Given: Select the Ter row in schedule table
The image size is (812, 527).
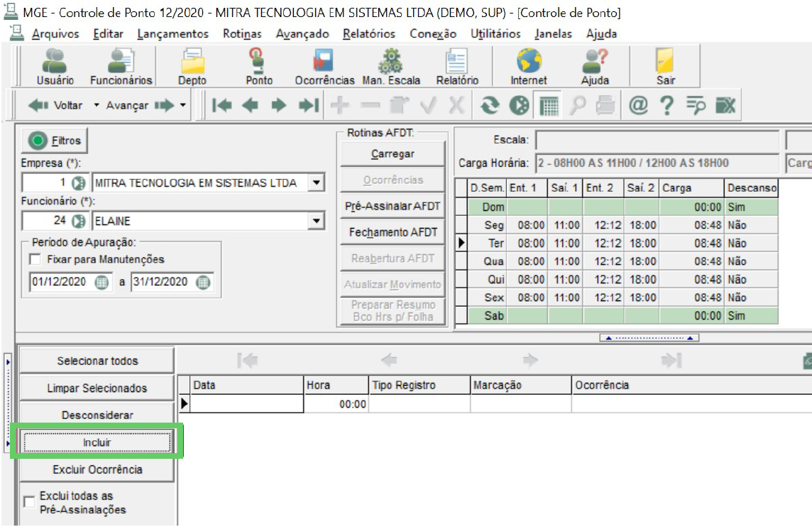Looking at the screenshot, I should 616,243.
